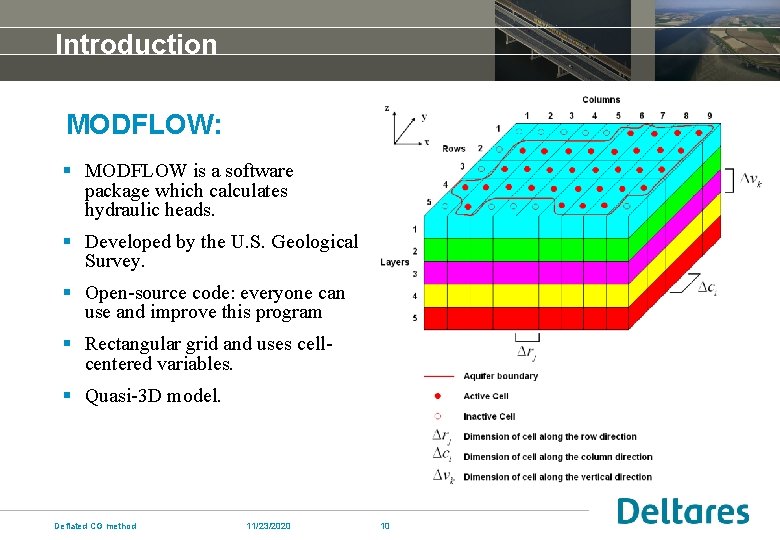Screen dimensions: 780x540
Task: Click the slide number 10 in footer
Action: pos(385,526)
